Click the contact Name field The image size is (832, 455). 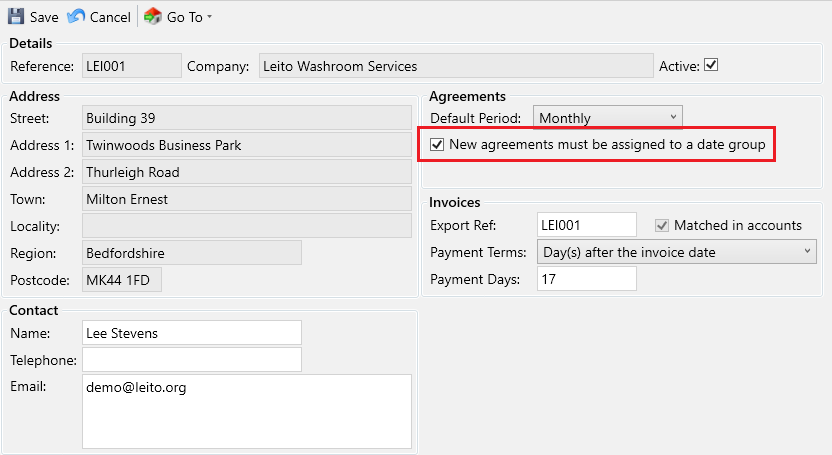click(x=191, y=333)
